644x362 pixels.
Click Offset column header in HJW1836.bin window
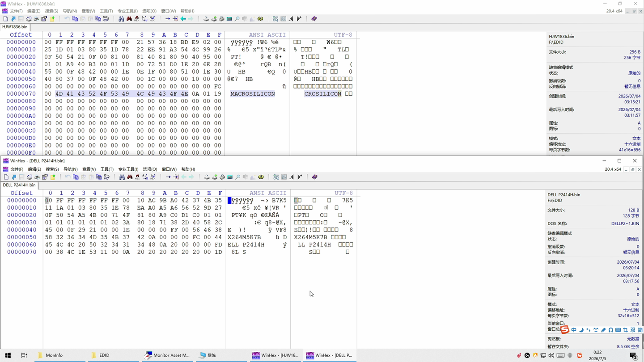click(x=21, y=35)
